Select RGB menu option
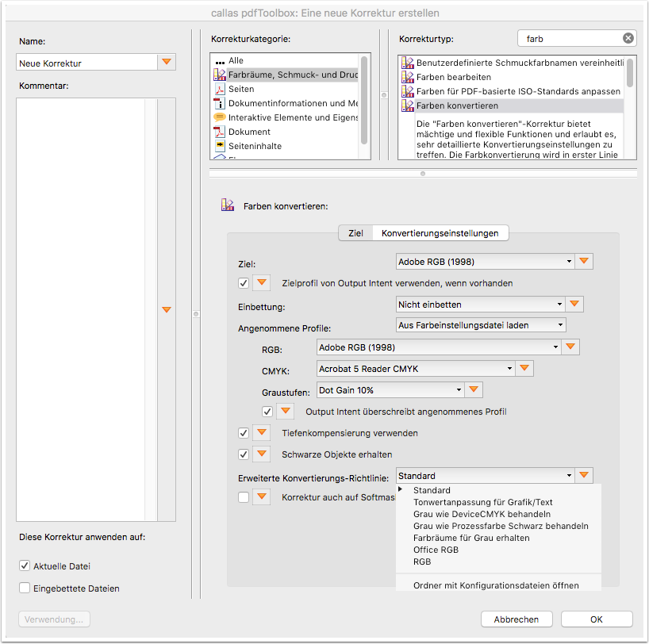The image size is (649, 644). click(x=498, y=562)
